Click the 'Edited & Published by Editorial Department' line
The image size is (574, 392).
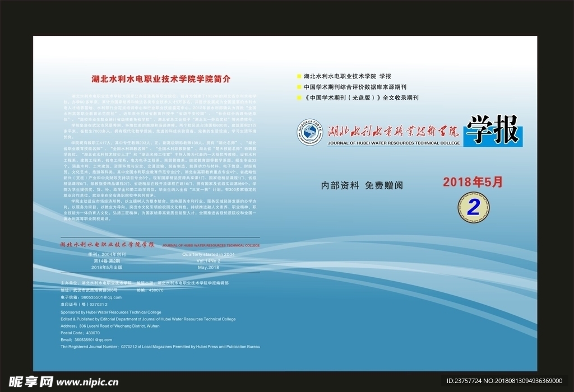(x=148, y=319)
